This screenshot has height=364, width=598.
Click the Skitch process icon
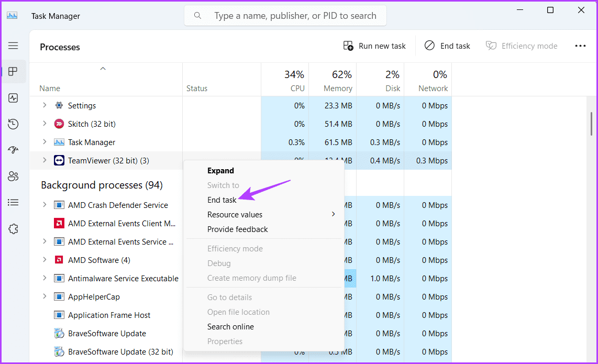pos(59,124)
